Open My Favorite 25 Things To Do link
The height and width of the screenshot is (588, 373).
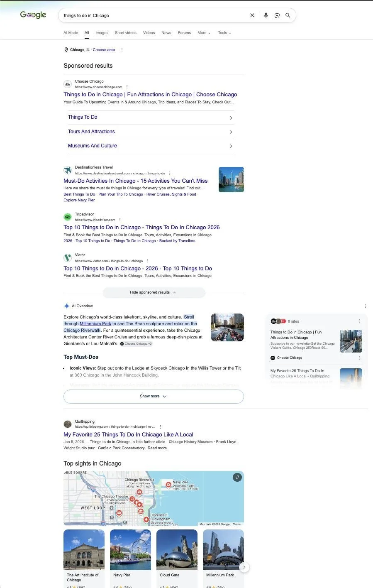tap(128, 435)
